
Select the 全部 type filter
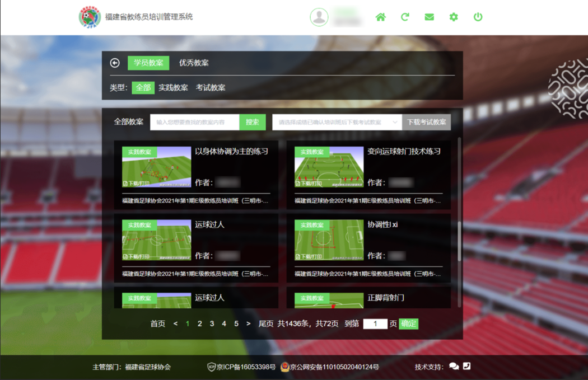(143, 88)
